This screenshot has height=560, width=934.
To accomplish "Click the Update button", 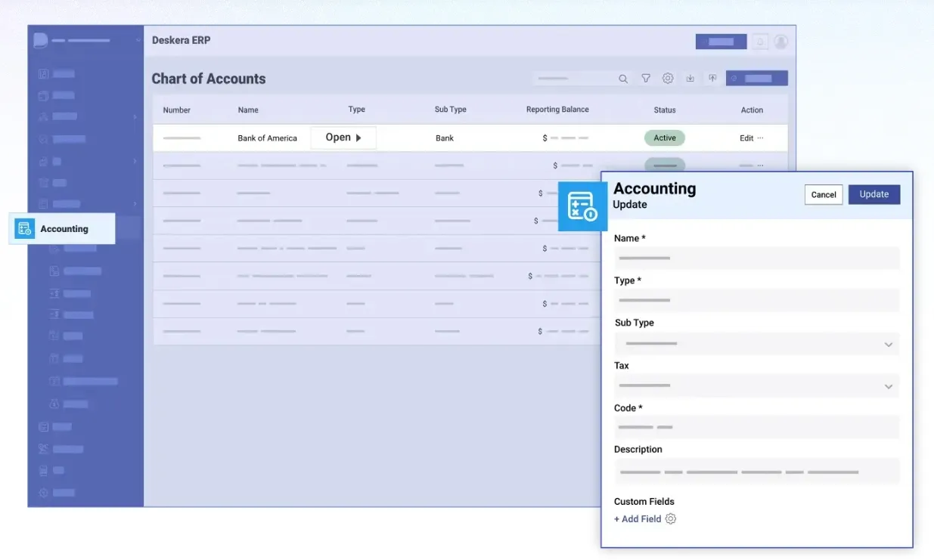I will coord(873,194).
